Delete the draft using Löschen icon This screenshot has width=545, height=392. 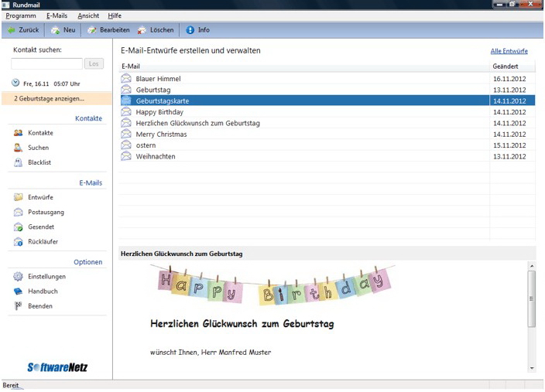pyautogui.click(x=142, y=30)
